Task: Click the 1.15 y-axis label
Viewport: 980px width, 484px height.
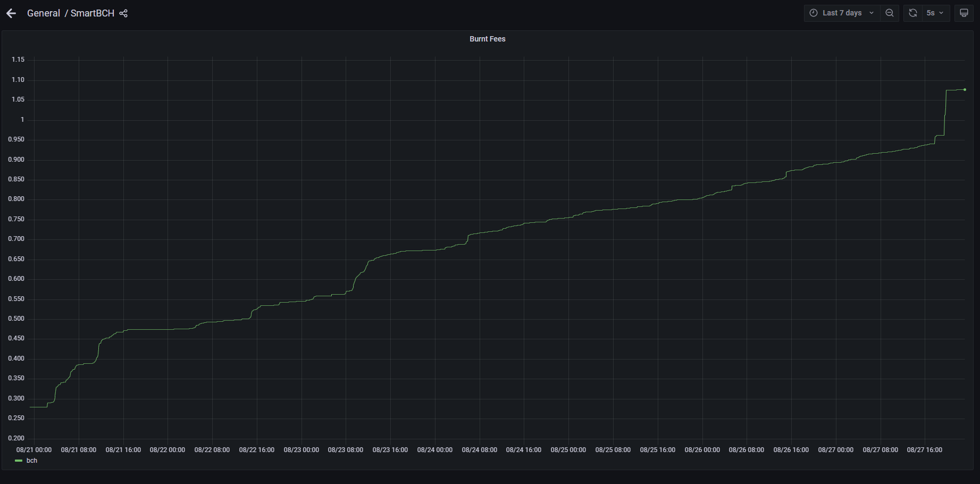Action: pos(18,60)
